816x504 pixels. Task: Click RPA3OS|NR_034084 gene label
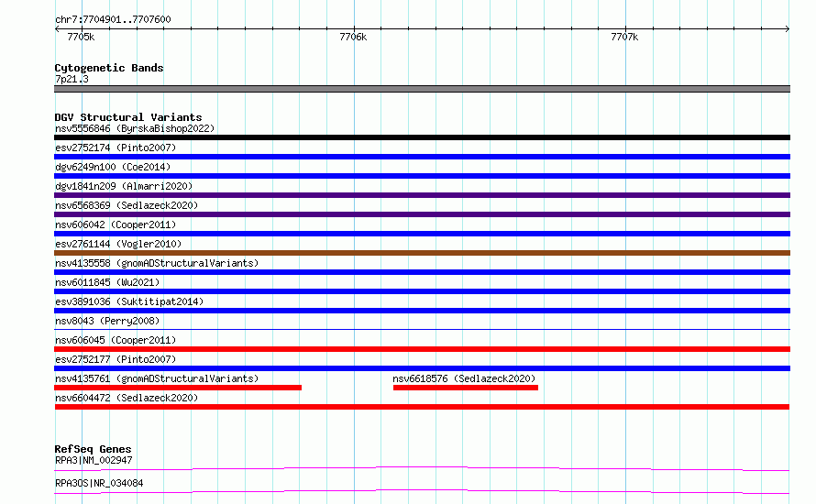point(99,483)
